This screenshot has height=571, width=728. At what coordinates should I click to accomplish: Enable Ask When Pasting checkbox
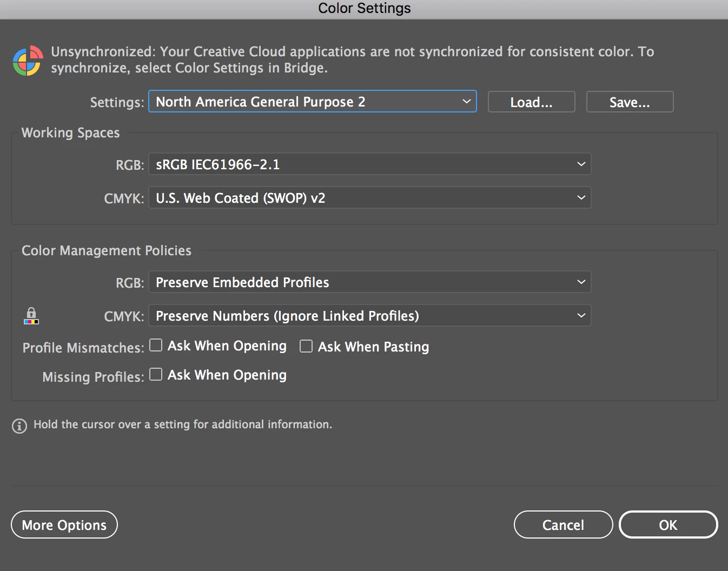(x=306, y=346)
